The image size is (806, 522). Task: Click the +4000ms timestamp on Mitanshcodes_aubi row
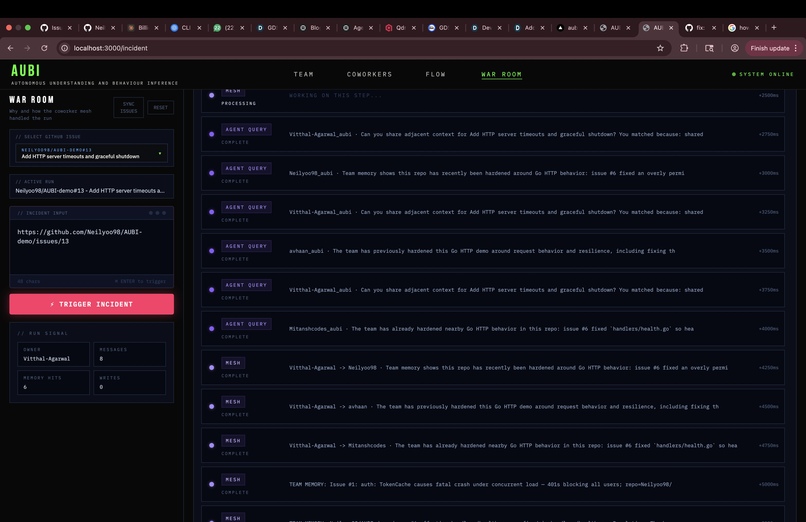point(768,329)
